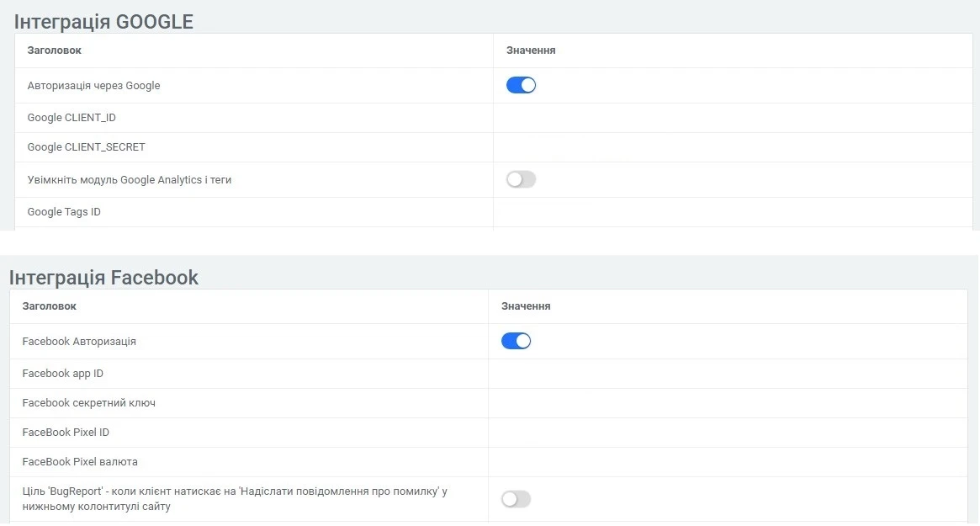Click the Facebook app ID value field
Screen dimensions: 980x526
point(673,373)
